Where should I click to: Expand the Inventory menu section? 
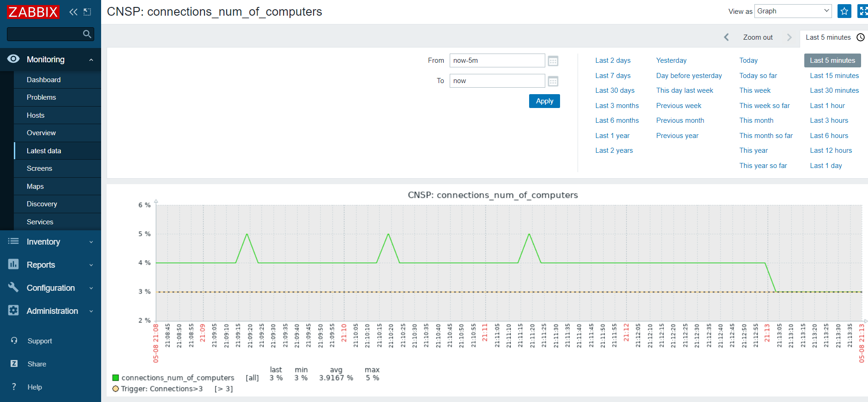click(x=50, y=242)
